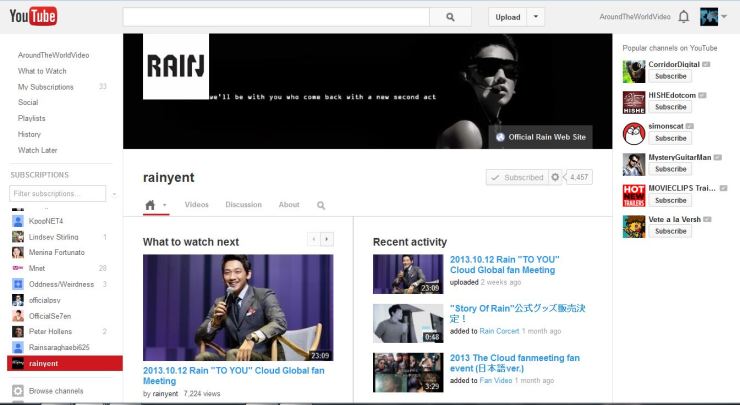Switch to the Videos tab

pyautogui.click(x=196, y=205)
